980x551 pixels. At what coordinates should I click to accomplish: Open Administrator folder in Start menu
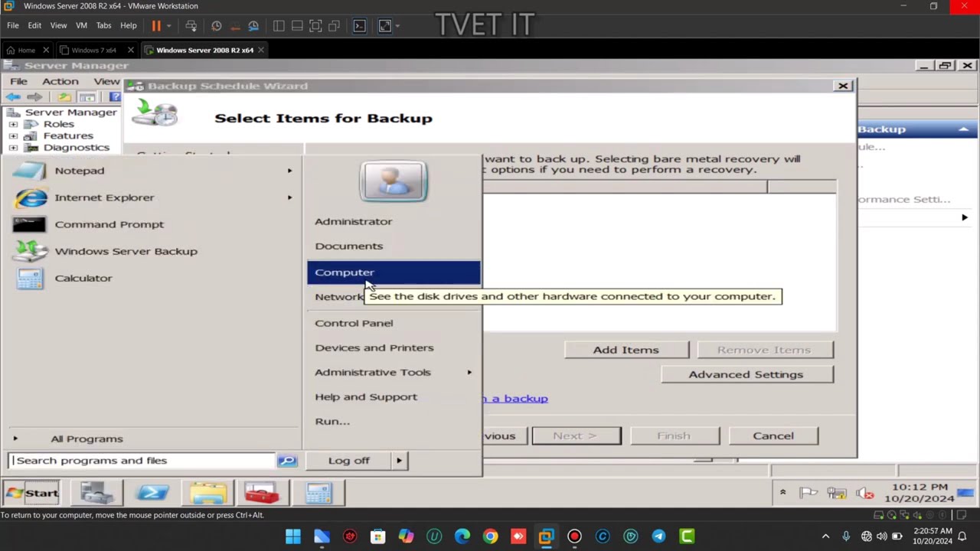click(x=354, y=221)
